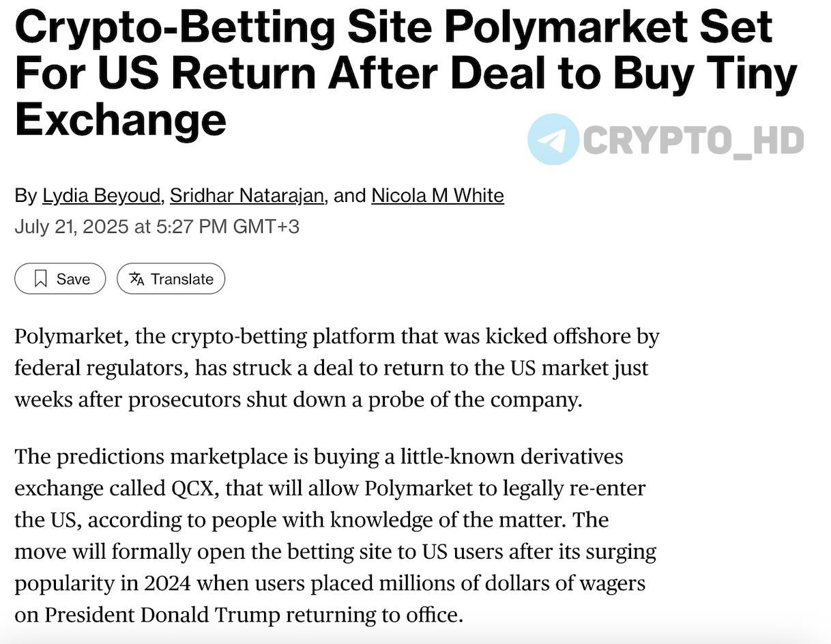The width and height of the screenshot is (831, 644).
Task: Click the Translate button
Action: (171, 278)
